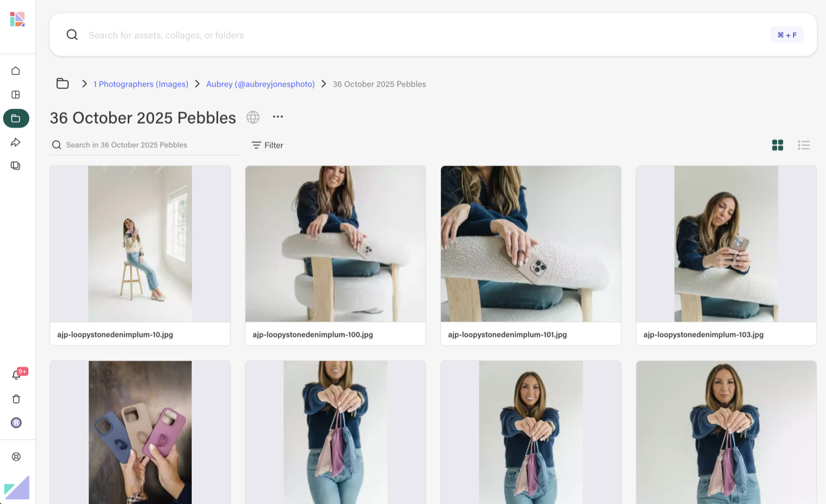Open the stacked squares icon in sidebar
The image size is (826, 504).
coord(16,166)
